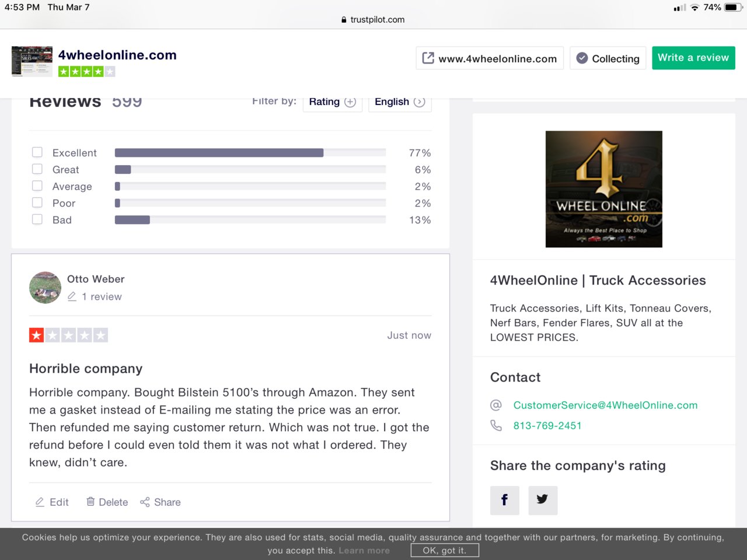The height and width of the screenshot is (560, 747).
Task: Click the '1 review' count text
Action: point(102,296)
